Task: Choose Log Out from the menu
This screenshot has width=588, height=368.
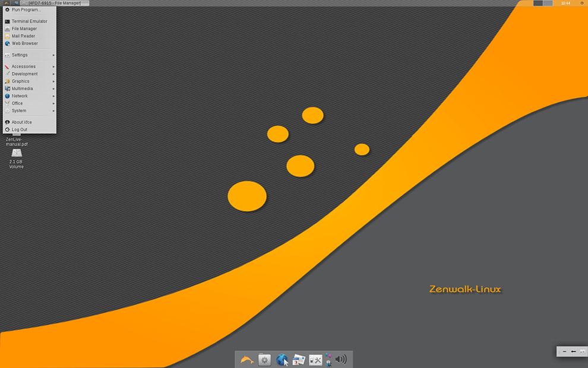Action: point(30,130)
